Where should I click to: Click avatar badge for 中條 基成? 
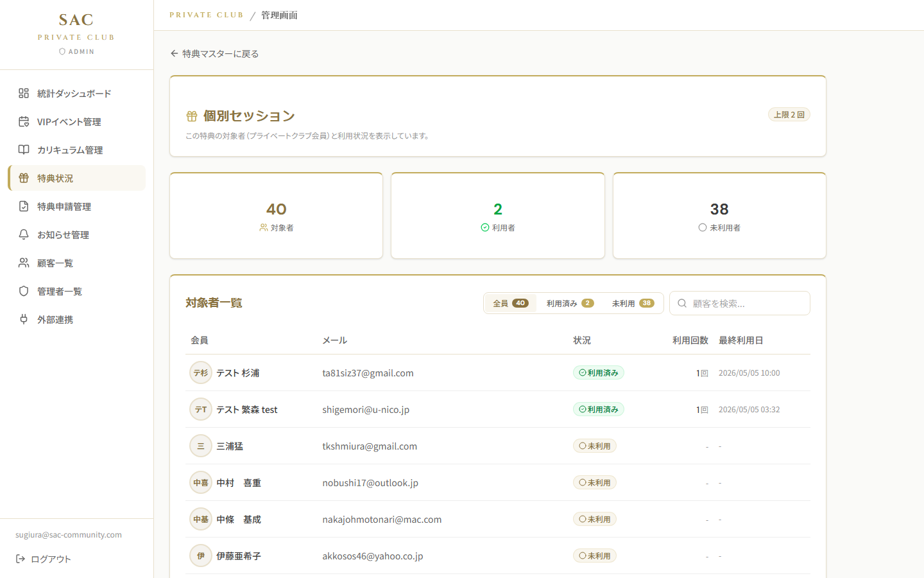point(201,519)
